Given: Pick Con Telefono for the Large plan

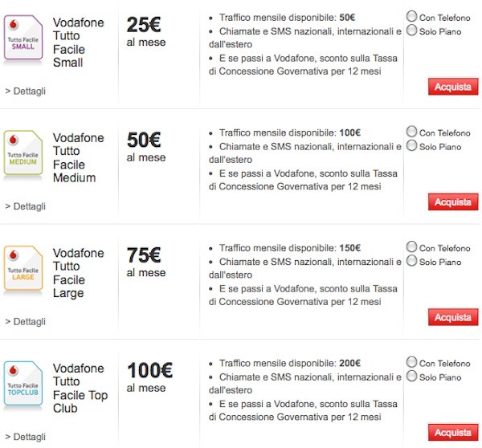Looking at the screenshot, I should pos(412,247).
